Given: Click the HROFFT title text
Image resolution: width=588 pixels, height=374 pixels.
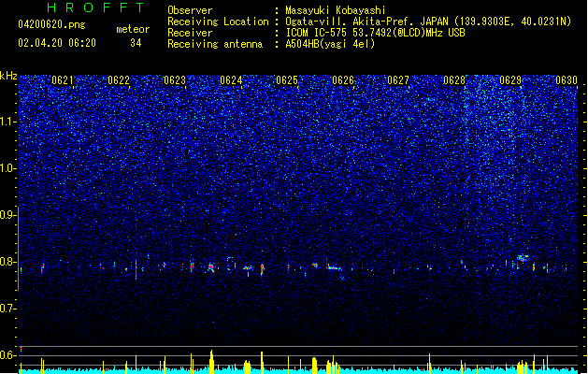Looking at the screenshot, I should pos(95,7).
